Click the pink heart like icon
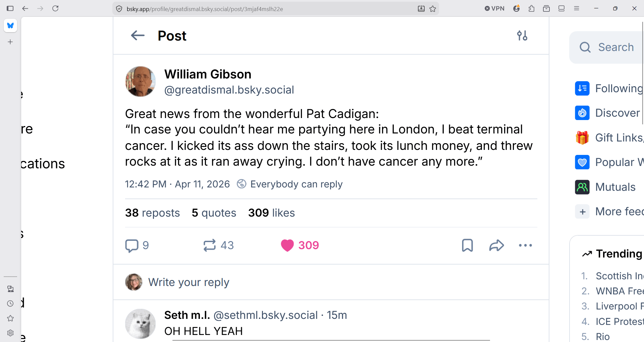The width and height of the screenshot is (644, 342). coord(287,245)
